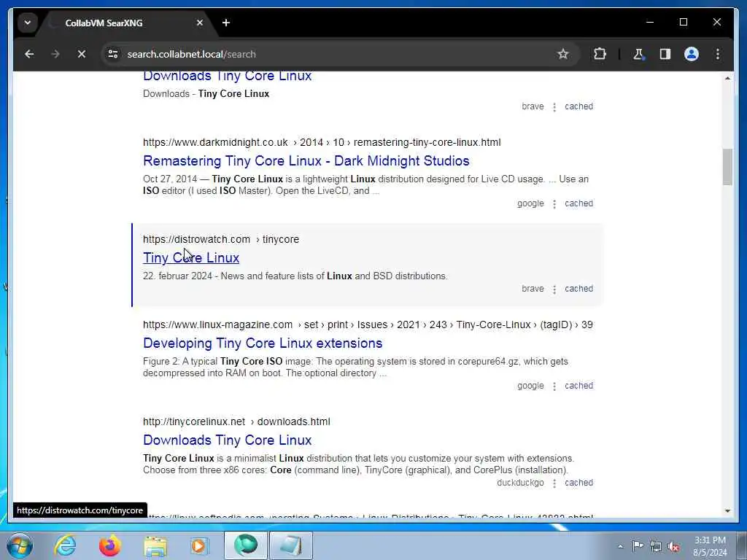Launch Internet Explorer from the taskbar
The width and height of the screenshot is (747, 560).
coord(65,545)
